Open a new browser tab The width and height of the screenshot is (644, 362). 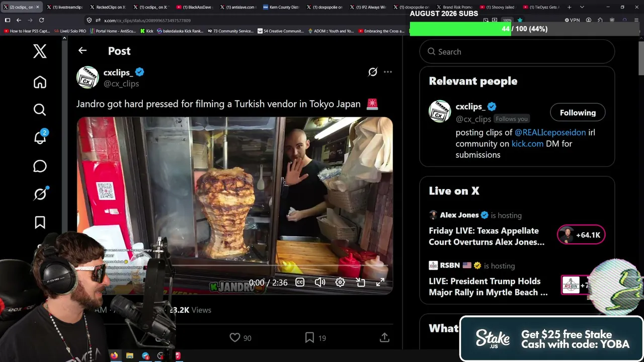[x=569, y=7]
